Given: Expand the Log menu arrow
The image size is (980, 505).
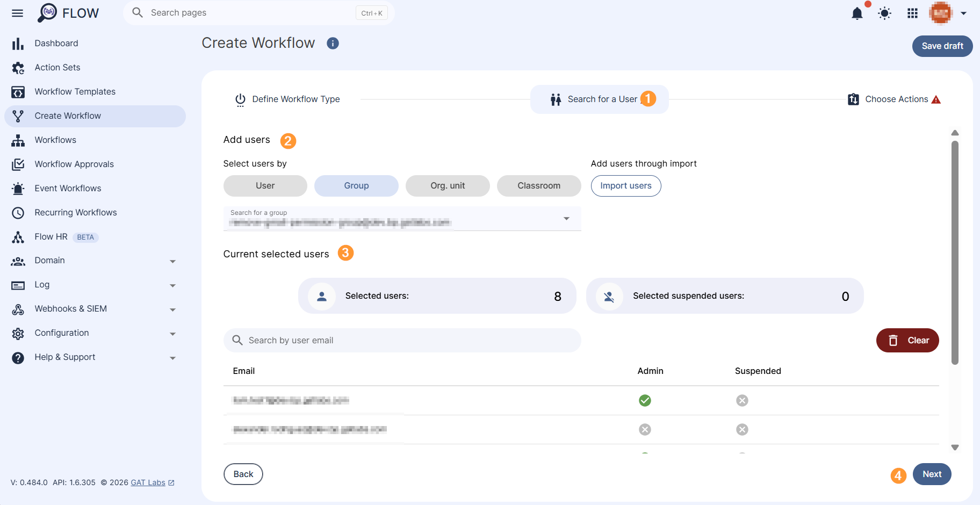Looking at the screenshot, I should (172, 285).
